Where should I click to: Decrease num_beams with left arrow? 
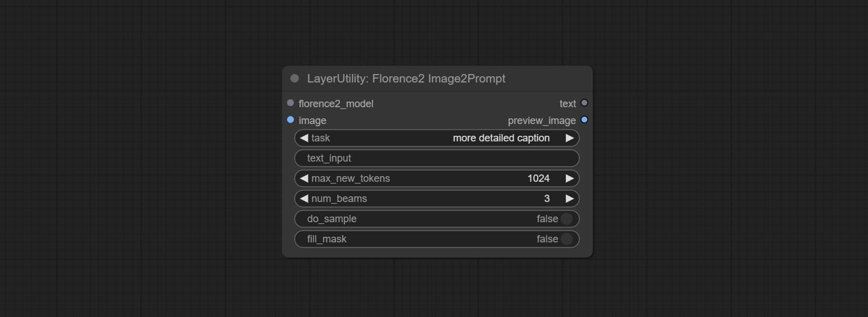tap(304, 199)
